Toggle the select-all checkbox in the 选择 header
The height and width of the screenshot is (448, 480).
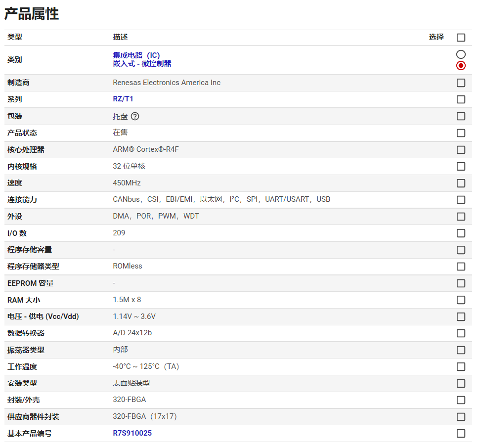coord(461,38)
